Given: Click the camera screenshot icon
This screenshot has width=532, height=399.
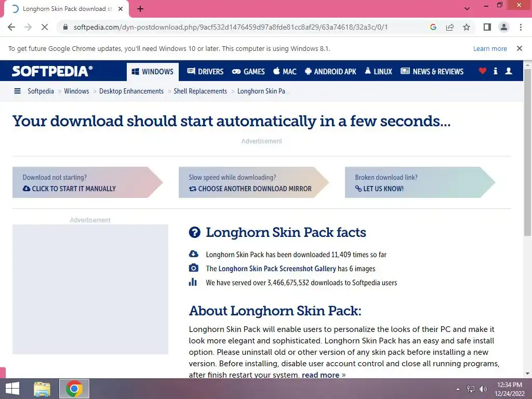Looking at the screenshot, I should [193, 268].
